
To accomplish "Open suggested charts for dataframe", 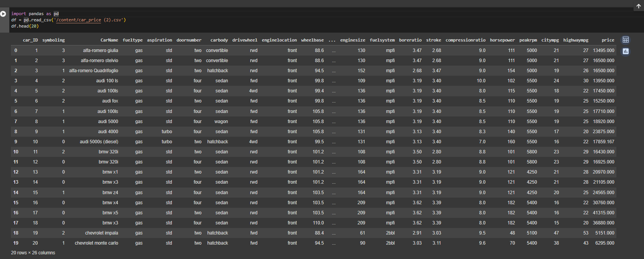I will click(x=626, y=51).
